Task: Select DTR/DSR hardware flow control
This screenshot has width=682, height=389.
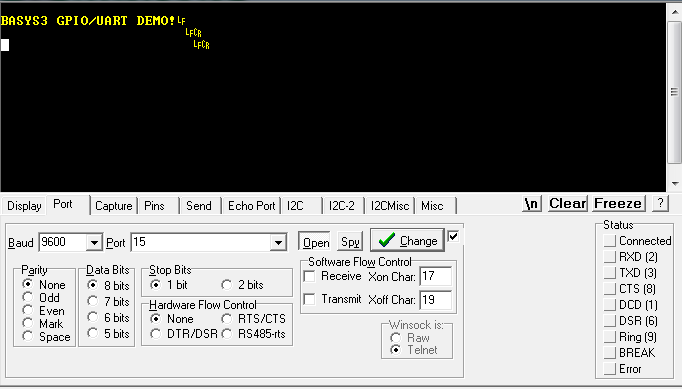Action: (184, 334)
